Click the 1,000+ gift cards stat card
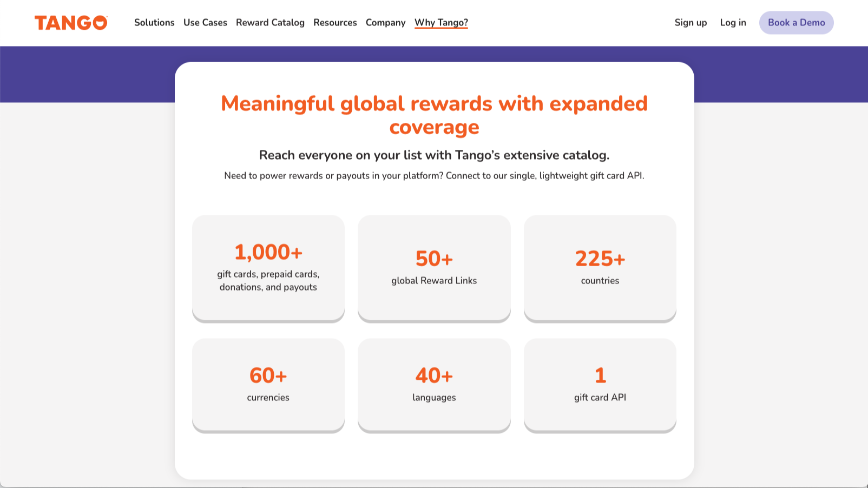Screen dimensions: 868x488 point(268,268)
